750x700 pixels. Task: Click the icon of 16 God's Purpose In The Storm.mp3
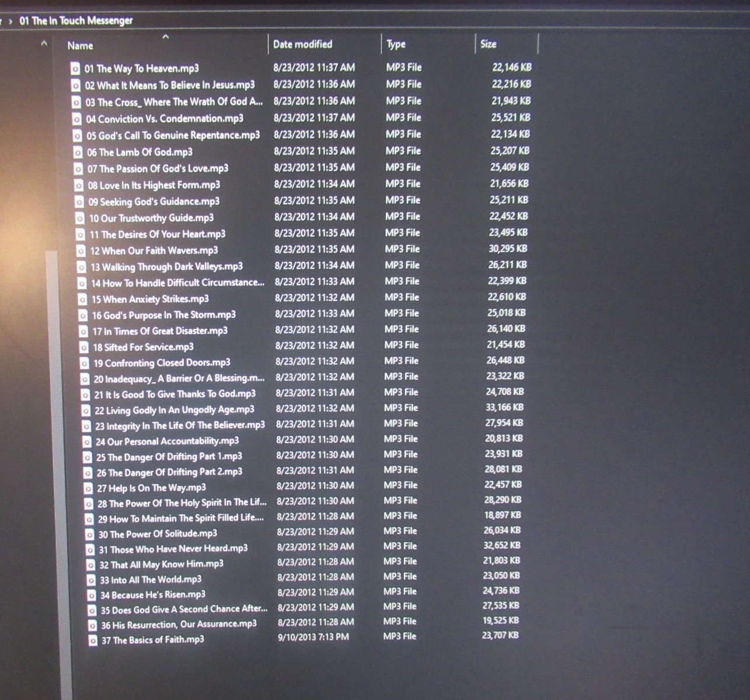(x=83, y=316)
